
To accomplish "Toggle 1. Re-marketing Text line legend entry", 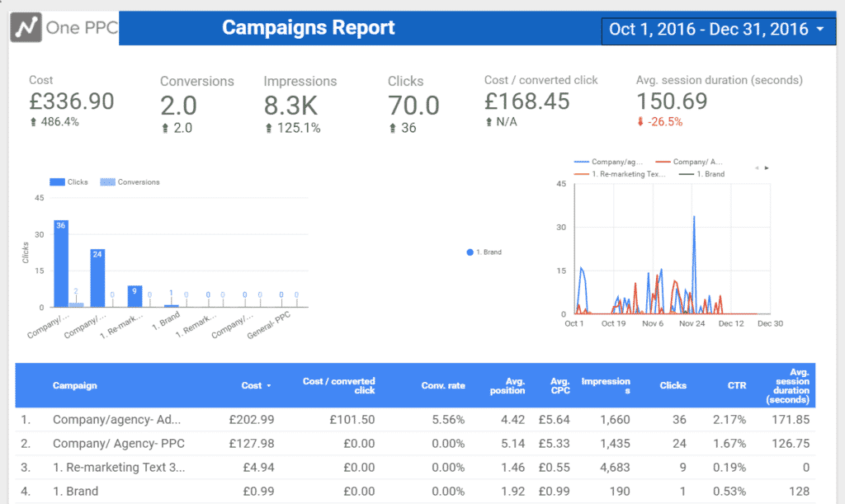I will coord(617,174).
